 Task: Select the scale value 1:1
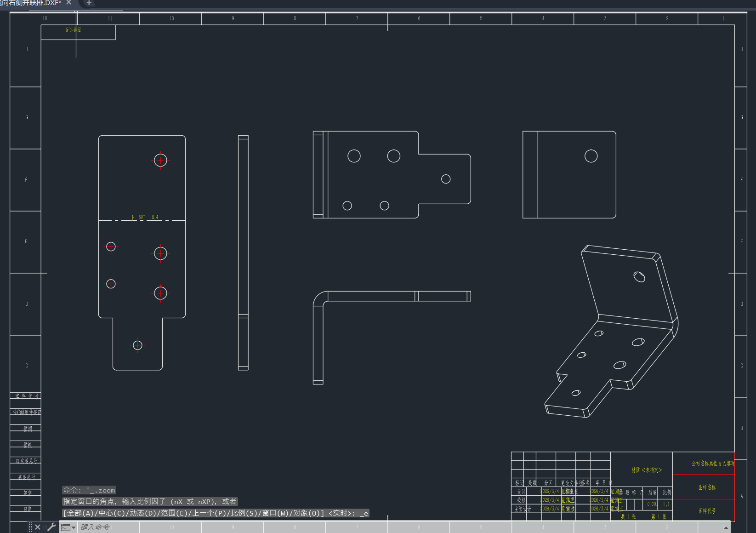click(x=666, y=504)
